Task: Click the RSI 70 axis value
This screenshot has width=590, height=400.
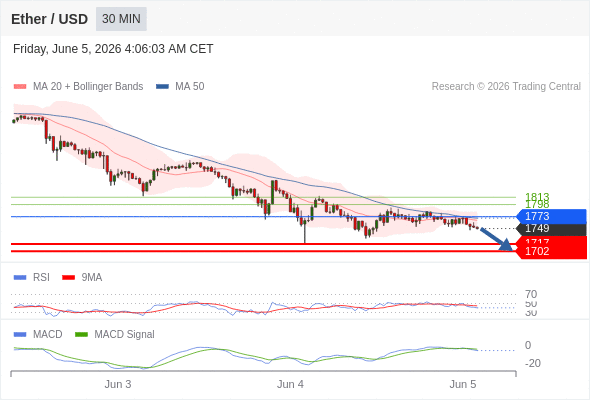Action: pyautogui.click(x=531, y=294)
